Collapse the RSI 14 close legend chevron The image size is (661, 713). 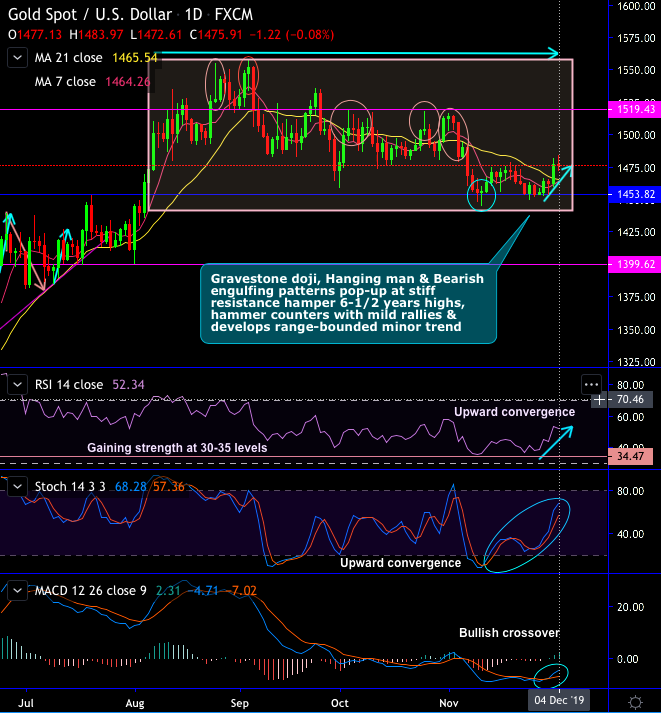pos(17,385)
